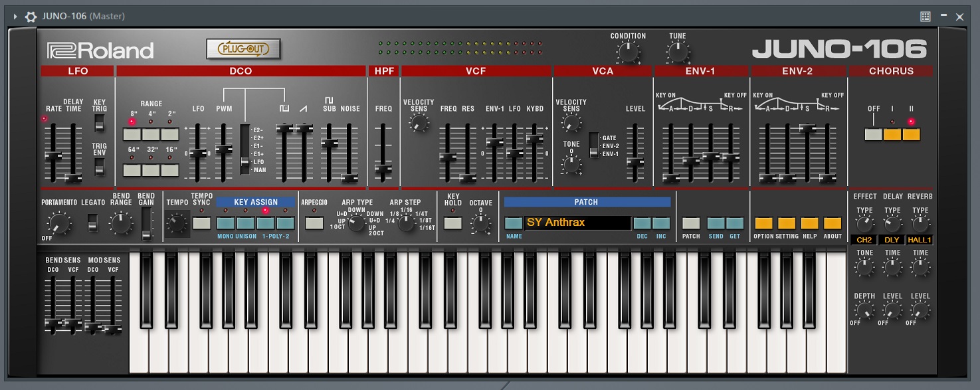This screenshot has width=980, height=390.
Task: Click the SY Anthrax patch name display
Action: coord(577,223)
